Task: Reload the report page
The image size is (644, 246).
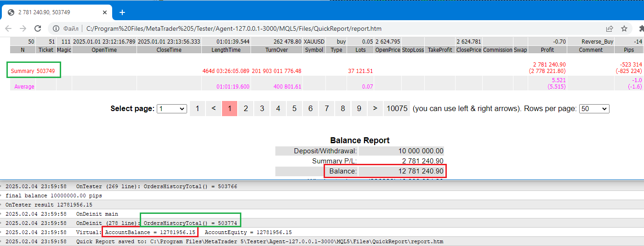Action: click(x=39, y=28)
